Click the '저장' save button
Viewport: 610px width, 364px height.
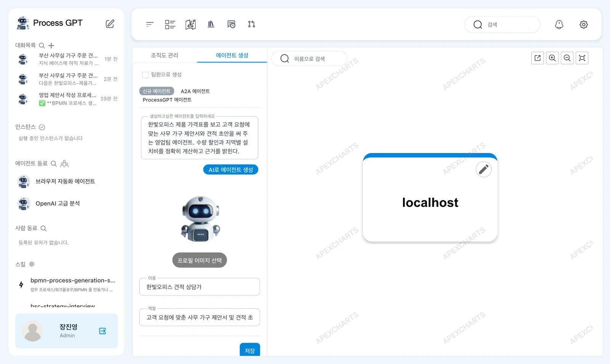pyautogui.click(x=250, y=350)
